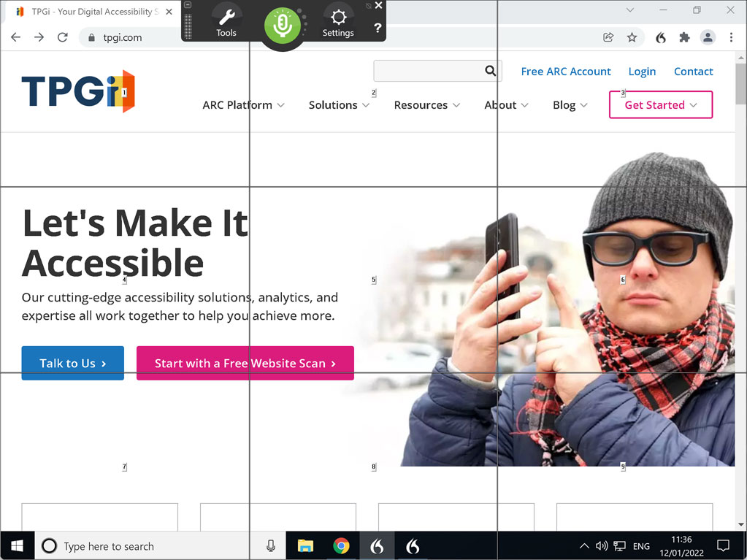Open the browser extensions puzzle icon
Image resolution: width=747 pixels, height=560 pixels.
684,37
